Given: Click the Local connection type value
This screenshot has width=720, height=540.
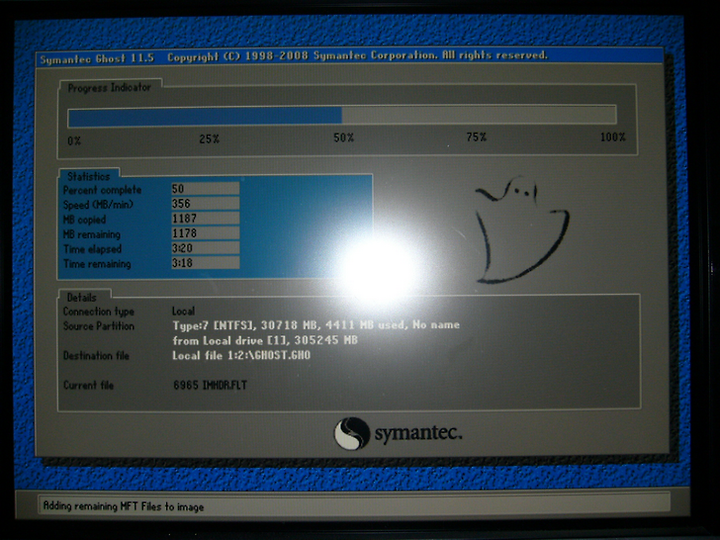Looking at the screenshot, I should click(x=183, y=311).
